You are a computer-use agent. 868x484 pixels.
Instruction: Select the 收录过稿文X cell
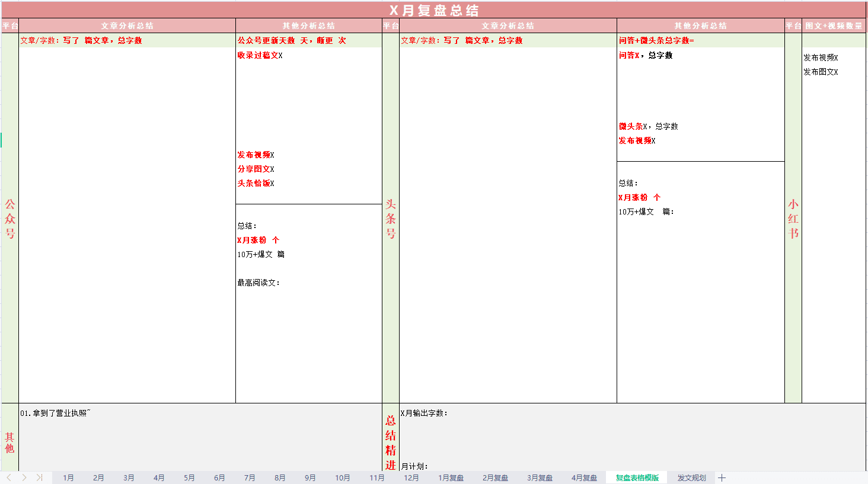pyautogui.click(x=309, y=55)
